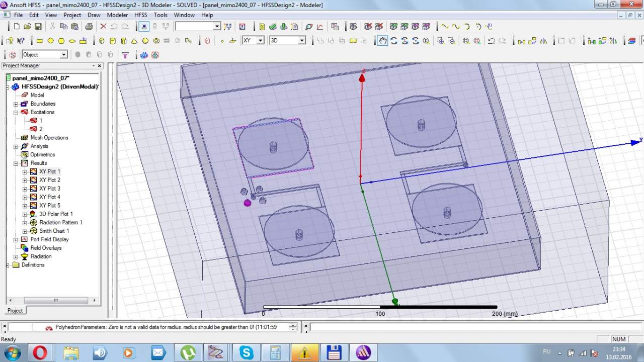Click the red X Delete icon
The image size is (644, 362).
[x=103, y=27]
